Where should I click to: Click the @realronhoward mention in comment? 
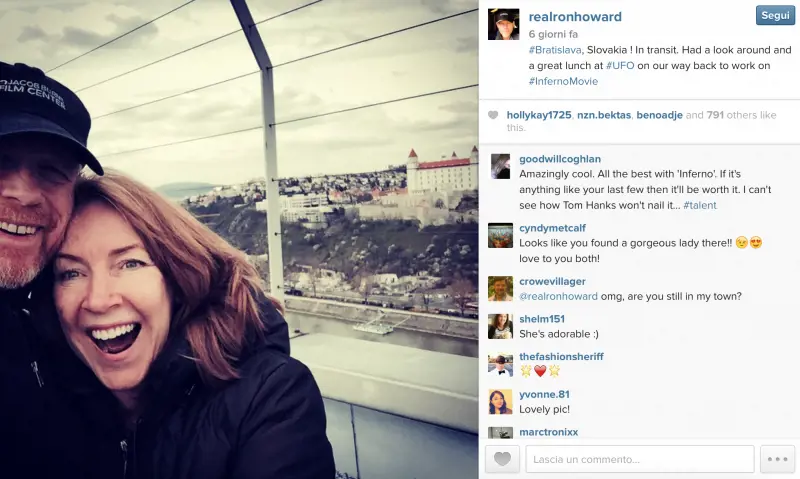point(558,296)
